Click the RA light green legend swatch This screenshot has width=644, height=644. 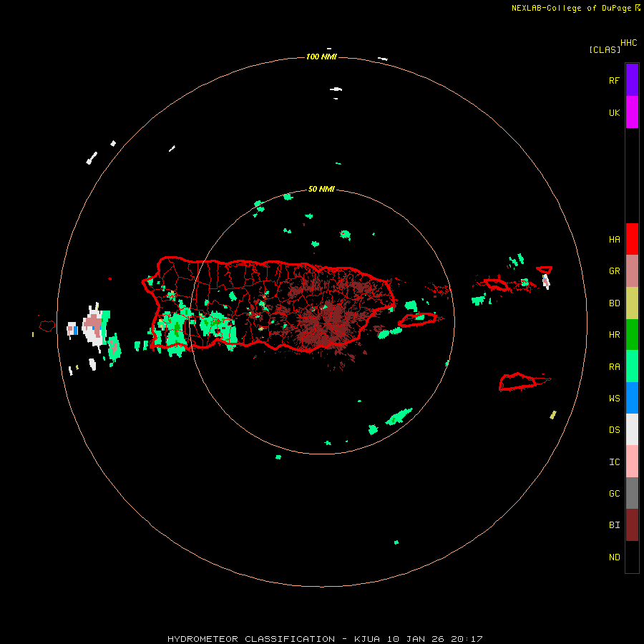(632, 366)
